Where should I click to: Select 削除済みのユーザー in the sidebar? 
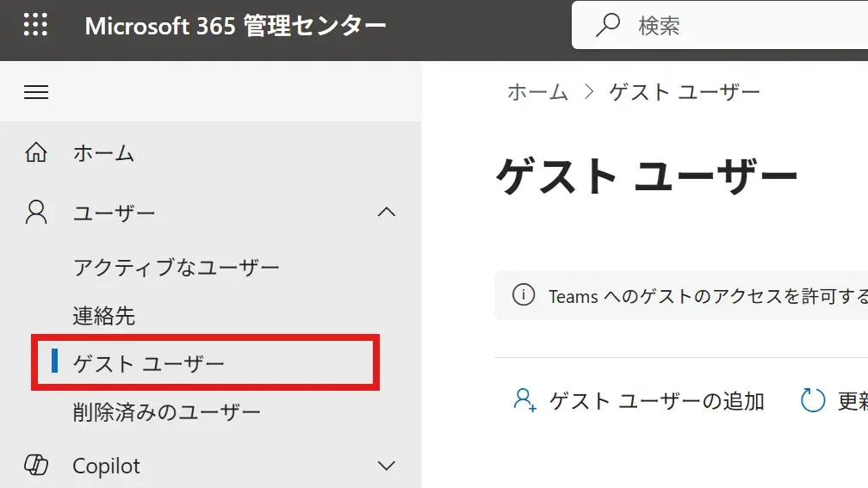tap(167, 411)
